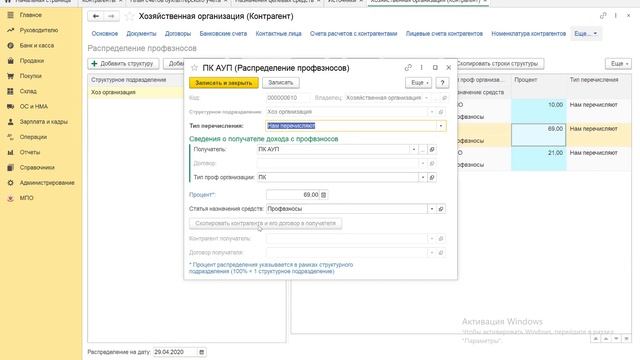Mark ПК АУП dialog as favorite star

pos(194,68)
